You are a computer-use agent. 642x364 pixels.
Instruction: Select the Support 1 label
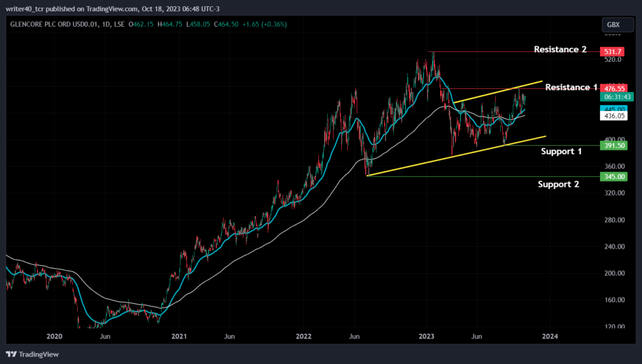(561, 152)
